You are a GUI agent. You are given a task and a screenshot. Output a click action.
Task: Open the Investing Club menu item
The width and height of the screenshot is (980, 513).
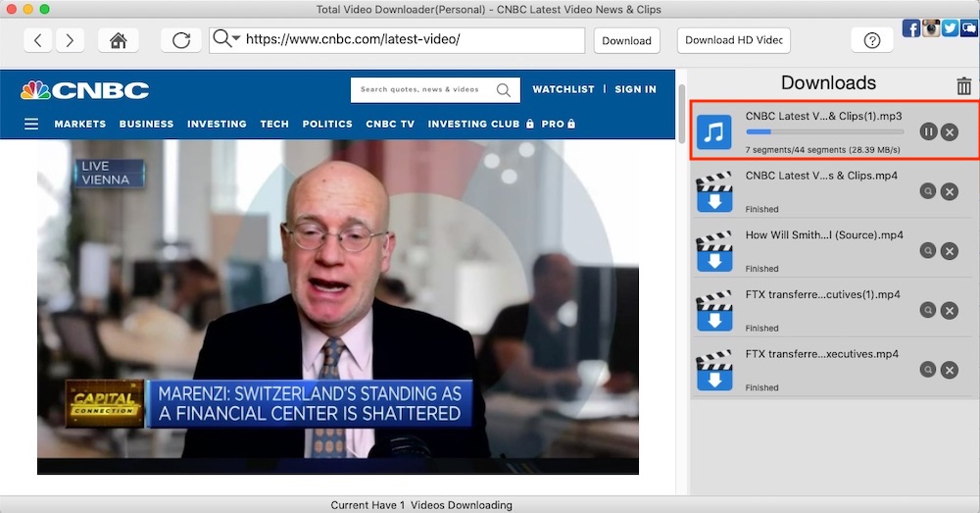point(480,124)
